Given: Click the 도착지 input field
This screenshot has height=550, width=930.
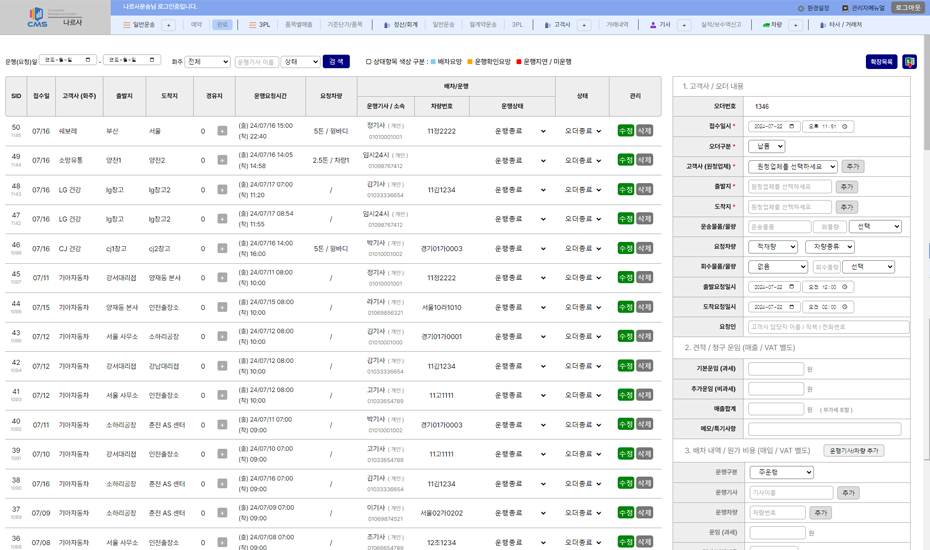Looking at the screenshot, I should pos(790,207).
